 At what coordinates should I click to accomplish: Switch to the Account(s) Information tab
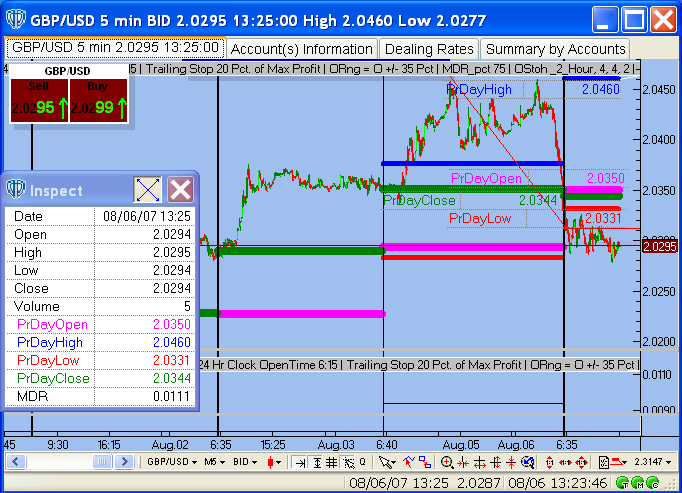pos(301,49)
